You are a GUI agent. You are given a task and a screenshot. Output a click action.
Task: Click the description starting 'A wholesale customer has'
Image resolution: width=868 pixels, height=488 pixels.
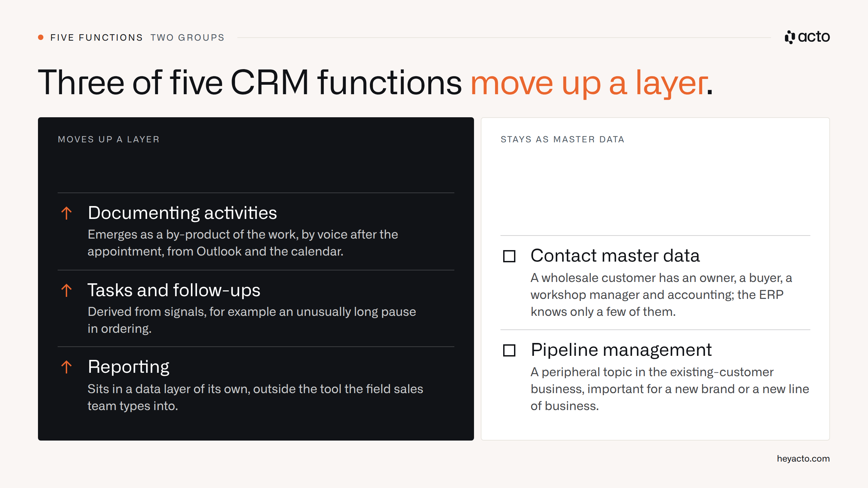click(661, 294)
